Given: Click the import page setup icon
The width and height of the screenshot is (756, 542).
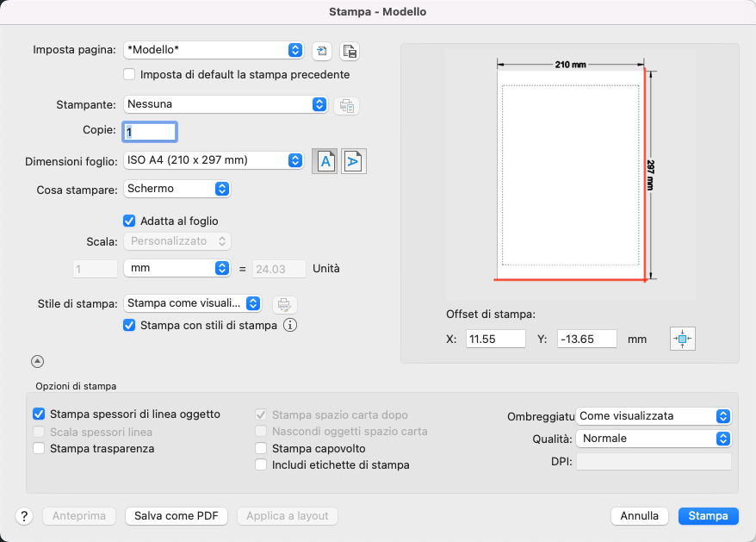Looking at the screenshot, I should tap(321, 51).
